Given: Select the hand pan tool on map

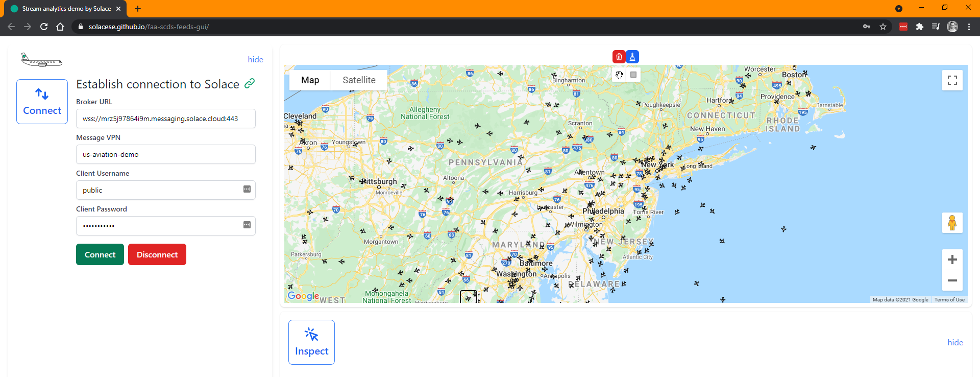Looking at the screenshot, I should (x=619, y=75).
